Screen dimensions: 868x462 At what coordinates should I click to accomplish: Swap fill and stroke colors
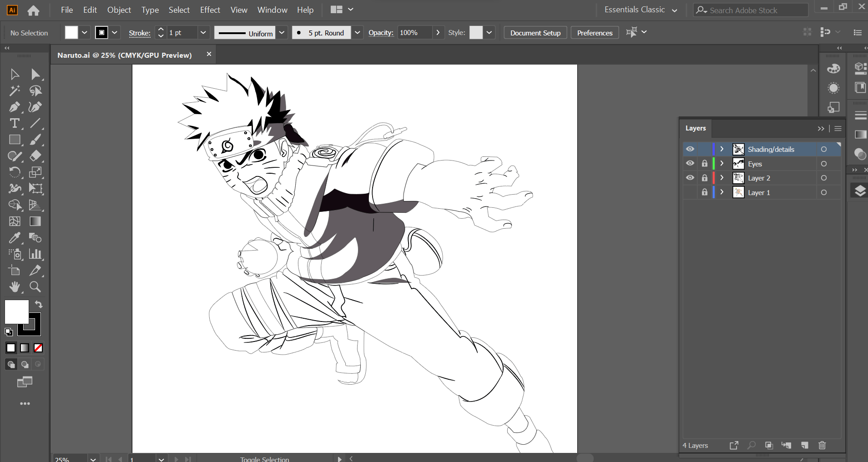[x=39, y=304]
